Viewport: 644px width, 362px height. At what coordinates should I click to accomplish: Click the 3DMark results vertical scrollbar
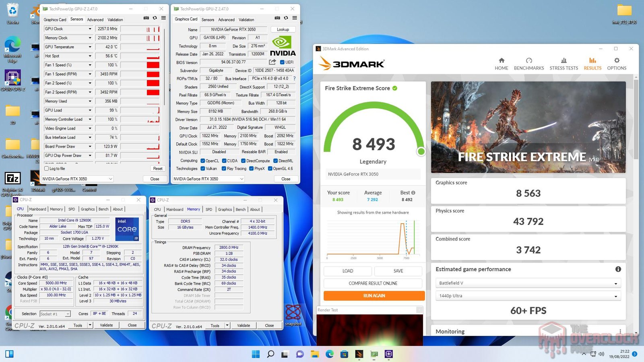[x=636, y=121]
